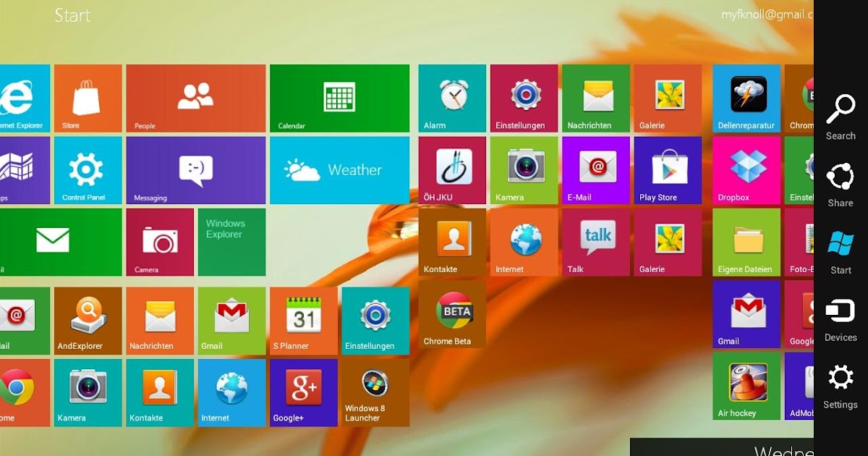Open the Dellenreparatur tile

coord(746,98)
